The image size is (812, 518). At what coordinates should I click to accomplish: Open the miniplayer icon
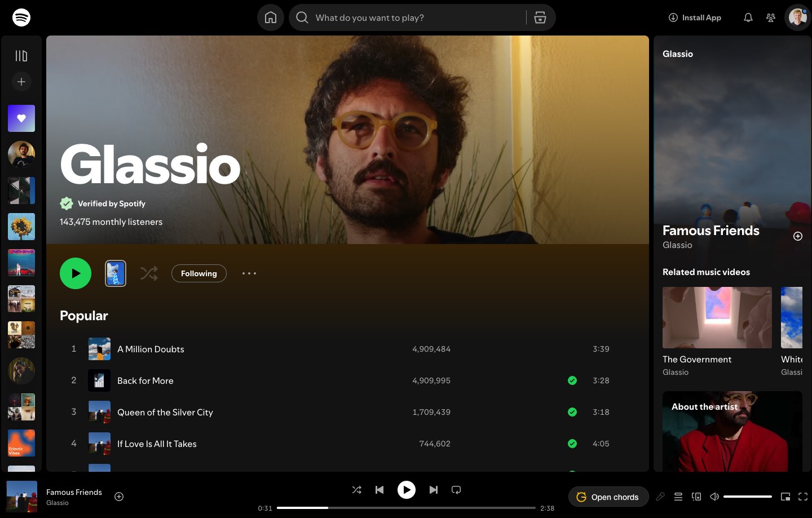tap(785, 497)
